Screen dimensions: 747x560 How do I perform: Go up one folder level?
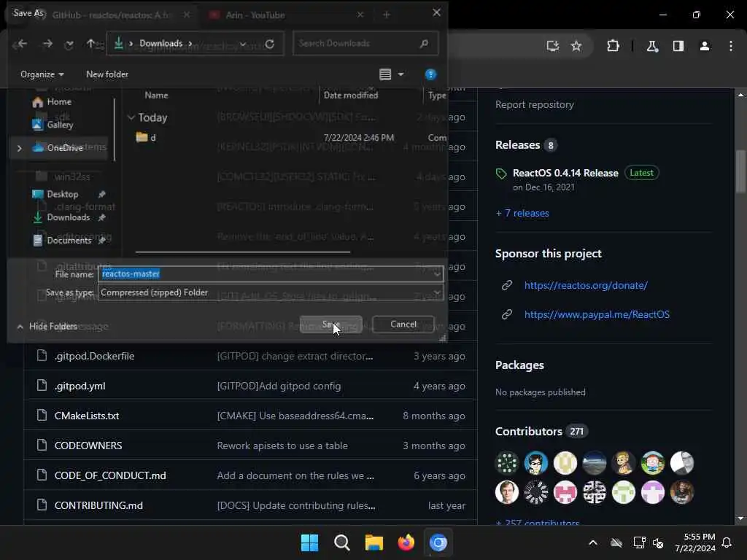[x=90, y=44]
